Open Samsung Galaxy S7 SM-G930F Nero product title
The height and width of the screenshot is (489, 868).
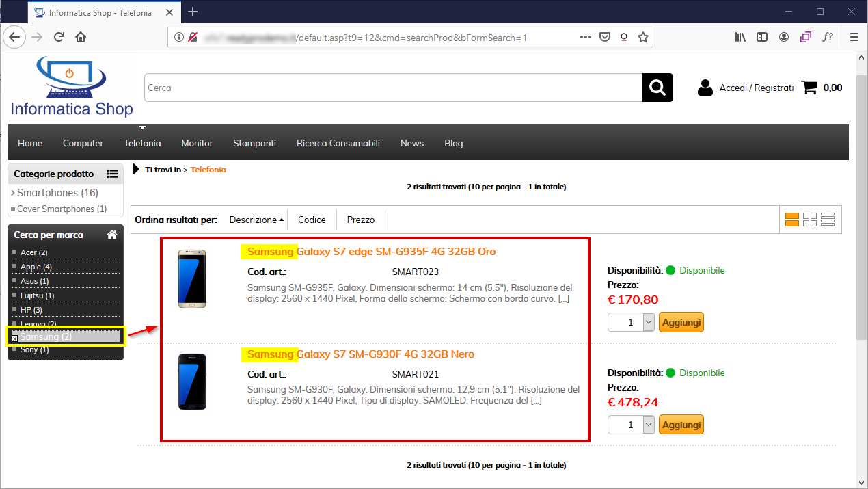361,354
